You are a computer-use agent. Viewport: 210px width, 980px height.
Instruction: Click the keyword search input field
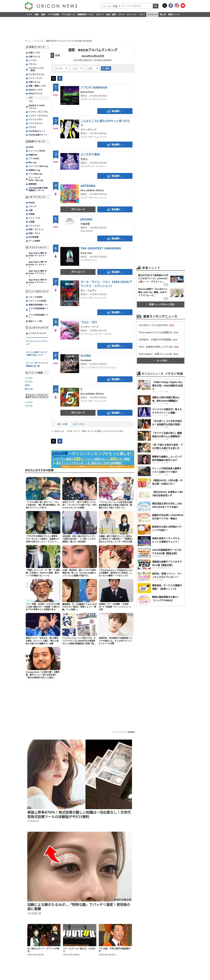pyautogui.click(x=137, y=6)
